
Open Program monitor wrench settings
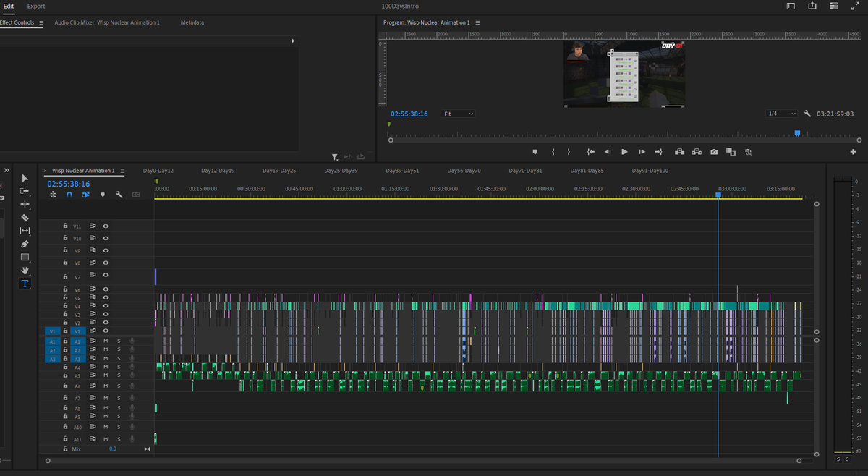[808, 114]
